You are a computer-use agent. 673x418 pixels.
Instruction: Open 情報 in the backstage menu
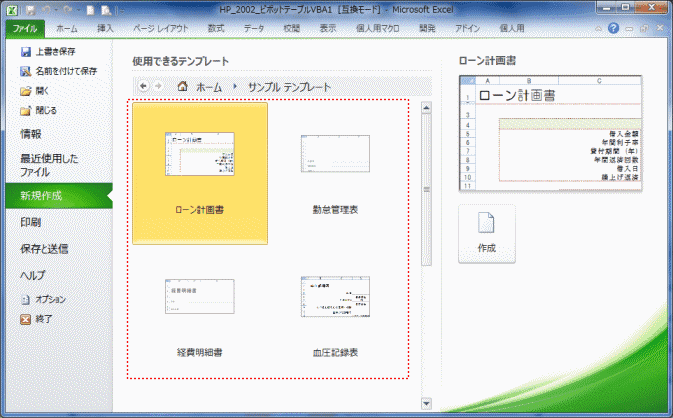coord(31,133)
